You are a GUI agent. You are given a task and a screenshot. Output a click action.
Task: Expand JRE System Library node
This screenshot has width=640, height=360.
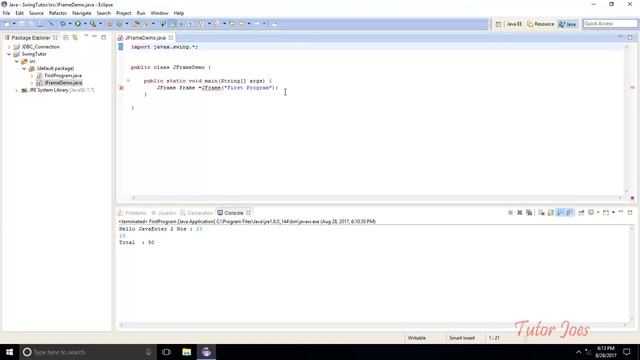pyautogui.click(x=17, y=90)
